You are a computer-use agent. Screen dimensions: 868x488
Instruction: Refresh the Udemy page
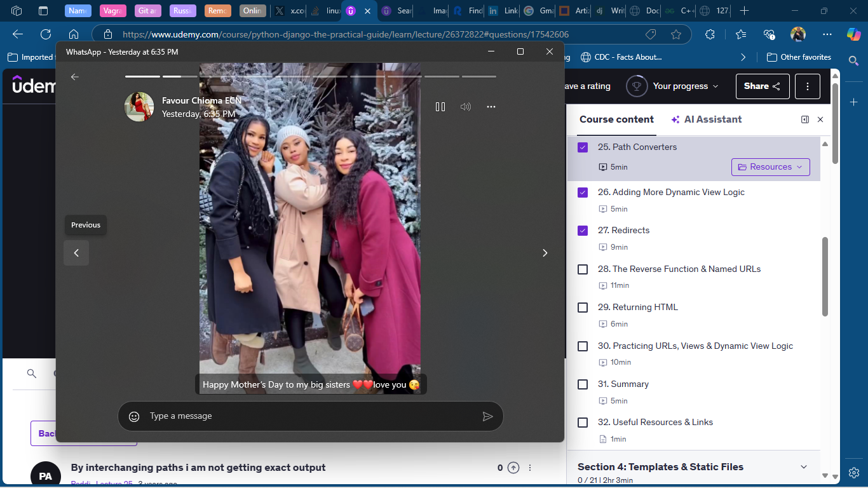click(x=46, y=34)
